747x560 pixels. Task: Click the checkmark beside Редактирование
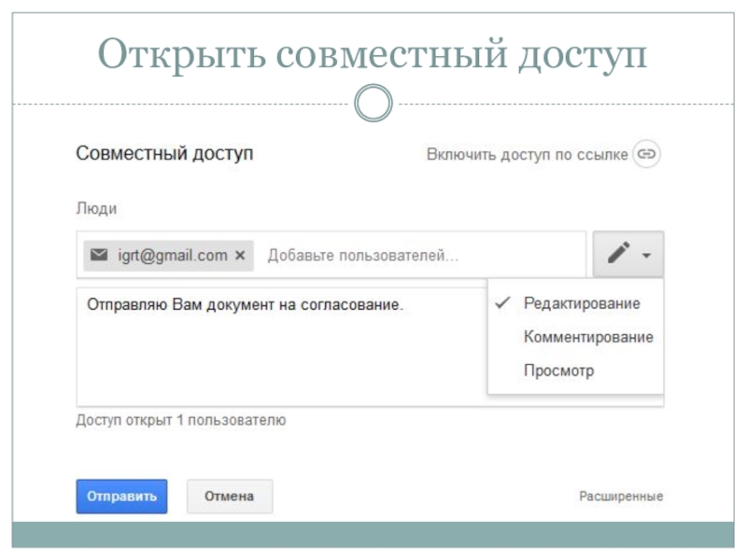click(502, 303)
